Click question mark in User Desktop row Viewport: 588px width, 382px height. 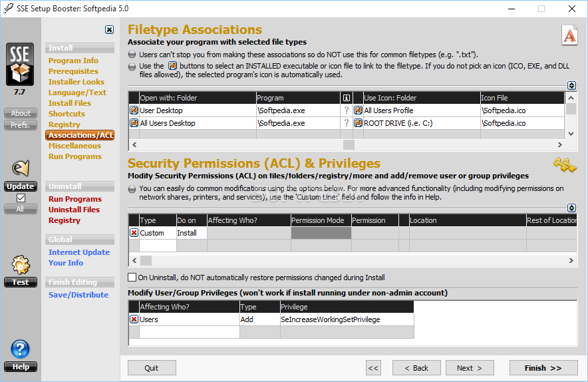coord(347,110)
